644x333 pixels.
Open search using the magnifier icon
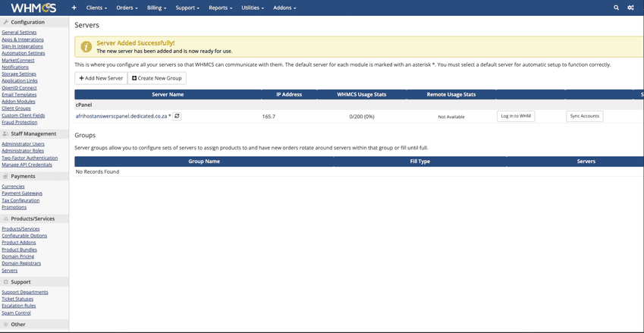pyautogui.click(x=616, y=8)
